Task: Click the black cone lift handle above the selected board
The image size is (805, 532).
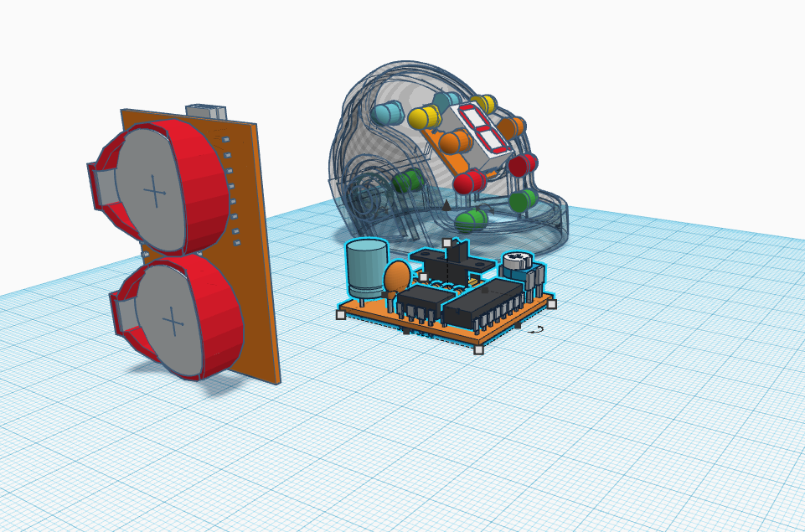Action: point(446,205)
